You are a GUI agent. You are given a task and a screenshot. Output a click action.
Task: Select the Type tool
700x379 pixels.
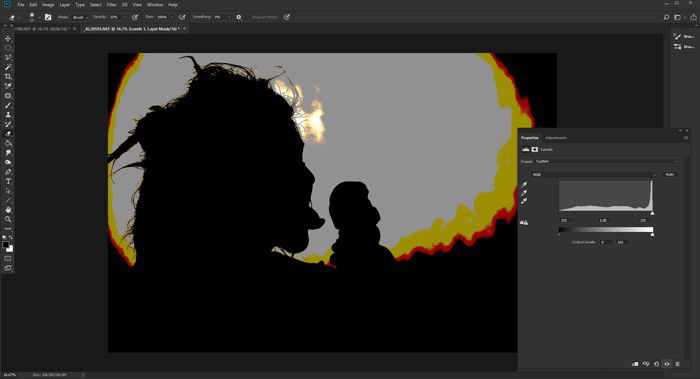click(8, 181)
